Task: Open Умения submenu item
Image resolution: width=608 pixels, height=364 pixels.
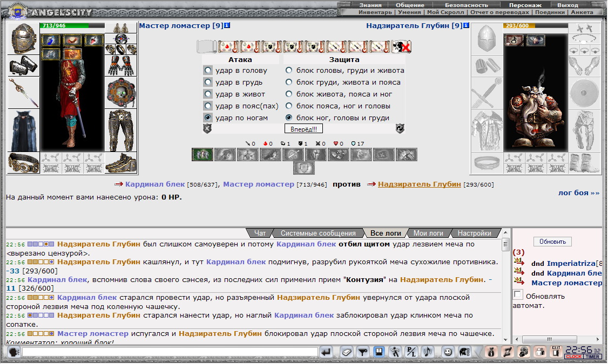Action: [409, 12]
